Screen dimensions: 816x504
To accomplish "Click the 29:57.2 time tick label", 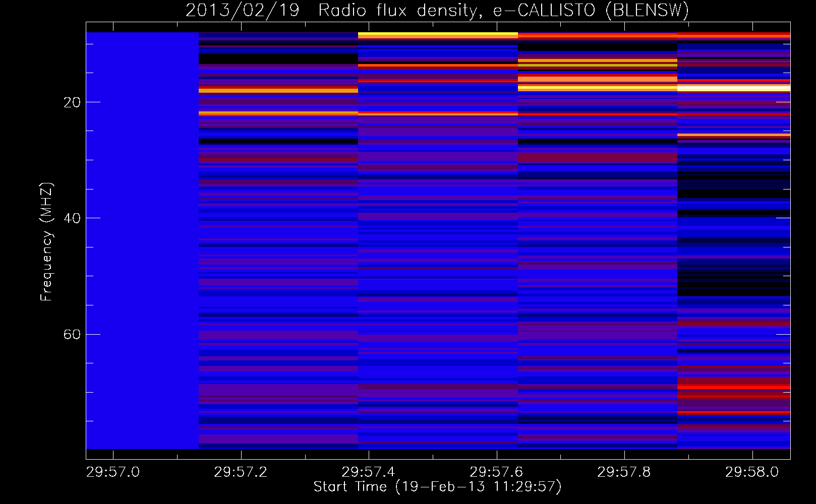I will (241, 472).
